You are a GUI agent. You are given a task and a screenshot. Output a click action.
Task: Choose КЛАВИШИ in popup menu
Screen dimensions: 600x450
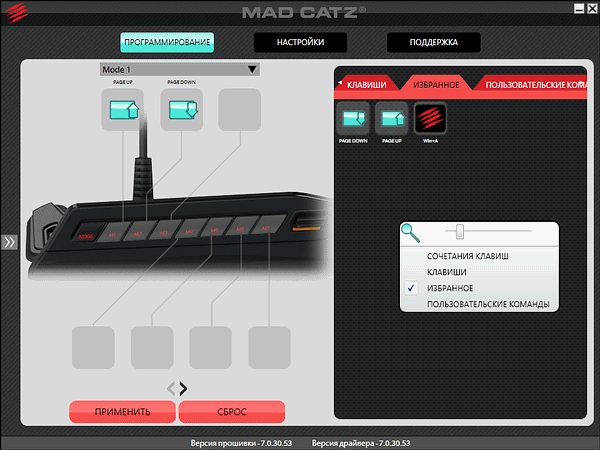tap(447, 272)
